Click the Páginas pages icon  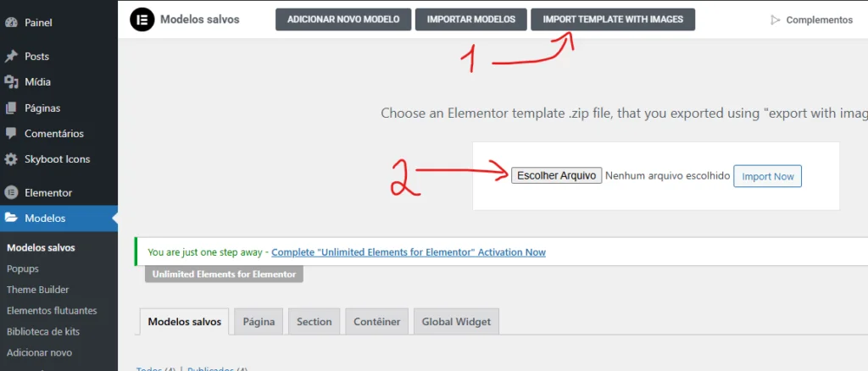pyautogui.click(x=11, y=108)
